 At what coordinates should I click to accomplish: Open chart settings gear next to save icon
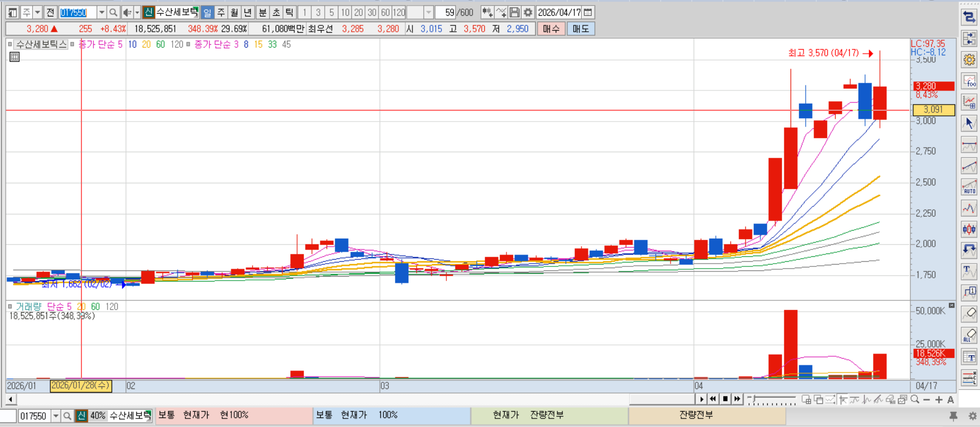528,12
